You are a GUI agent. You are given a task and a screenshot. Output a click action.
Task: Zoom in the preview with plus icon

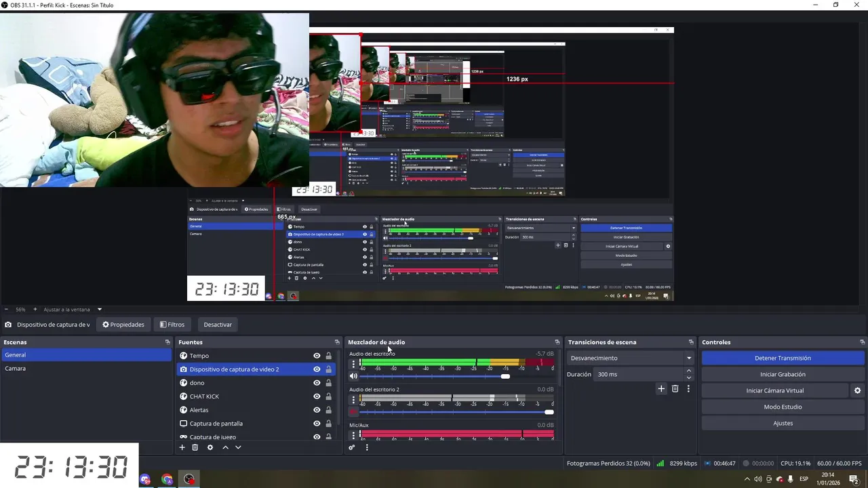[x=35, y=309]
